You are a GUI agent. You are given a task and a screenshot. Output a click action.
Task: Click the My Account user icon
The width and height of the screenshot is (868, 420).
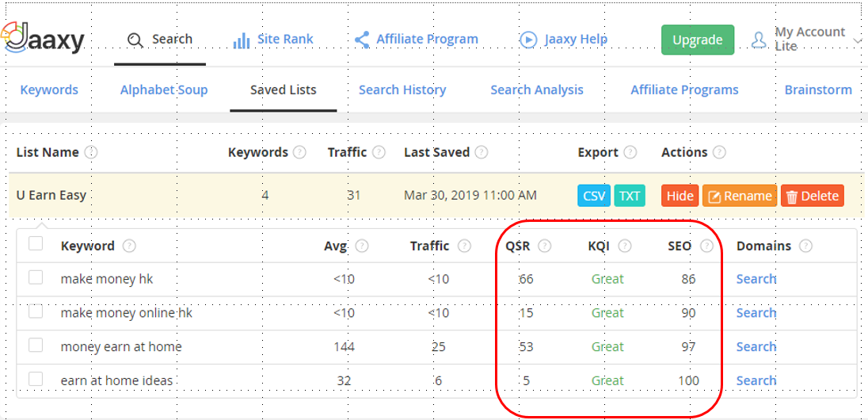coord(759,40)
